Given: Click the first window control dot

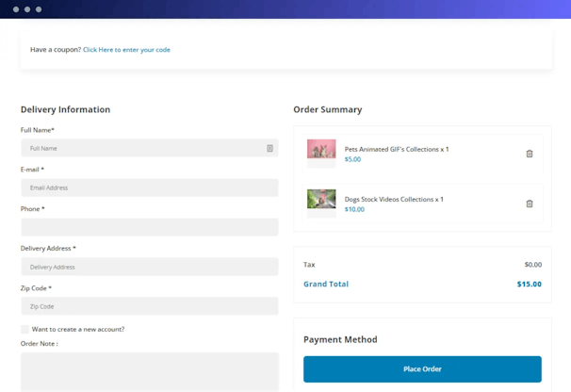Looking at the screenshot, I should tap(16, 9).
